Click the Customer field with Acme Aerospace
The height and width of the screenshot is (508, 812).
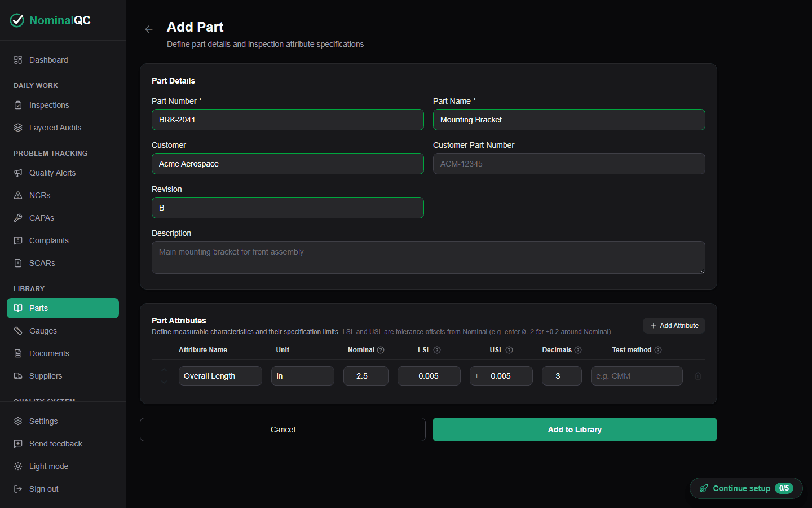coord(288,164)
